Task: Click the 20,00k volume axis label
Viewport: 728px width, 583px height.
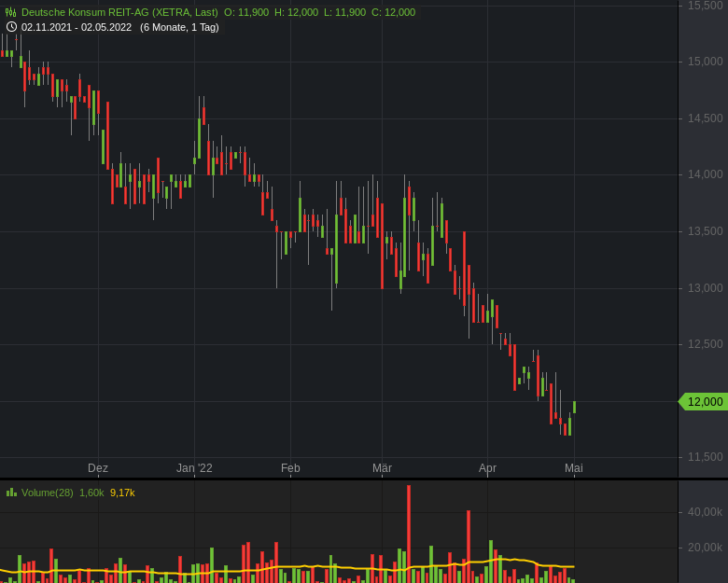Action: click(706, 548)
